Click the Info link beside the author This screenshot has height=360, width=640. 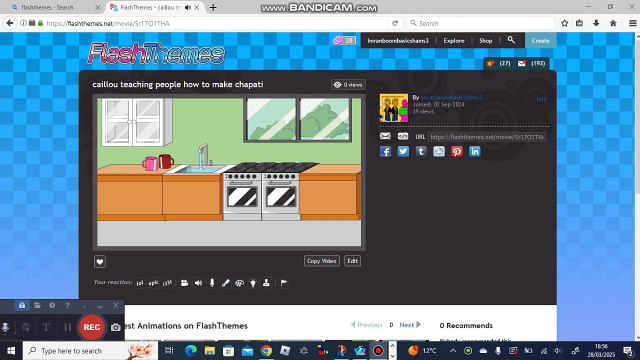541,99
